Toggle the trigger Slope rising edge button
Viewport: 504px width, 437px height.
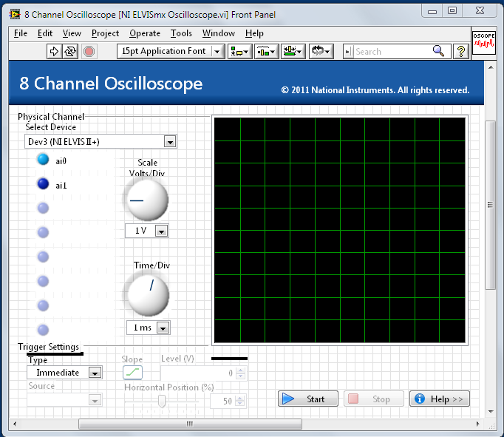pos(132,373)
